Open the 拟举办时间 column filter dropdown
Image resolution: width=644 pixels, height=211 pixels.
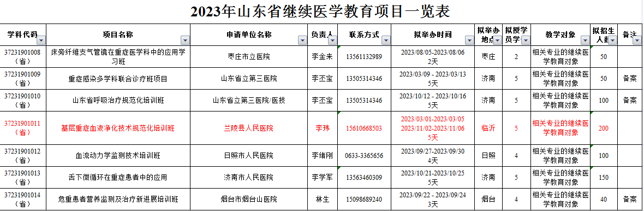click(x=469, y=40)
